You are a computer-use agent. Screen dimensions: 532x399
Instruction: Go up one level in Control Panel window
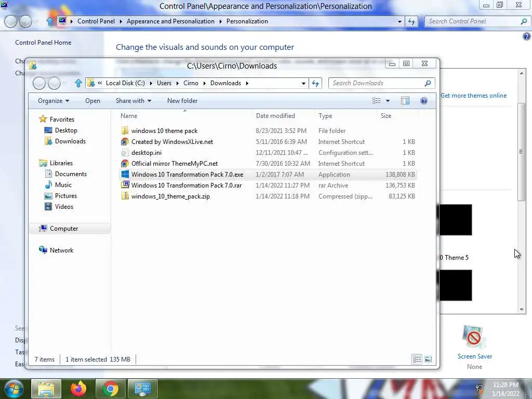(50, 21)
